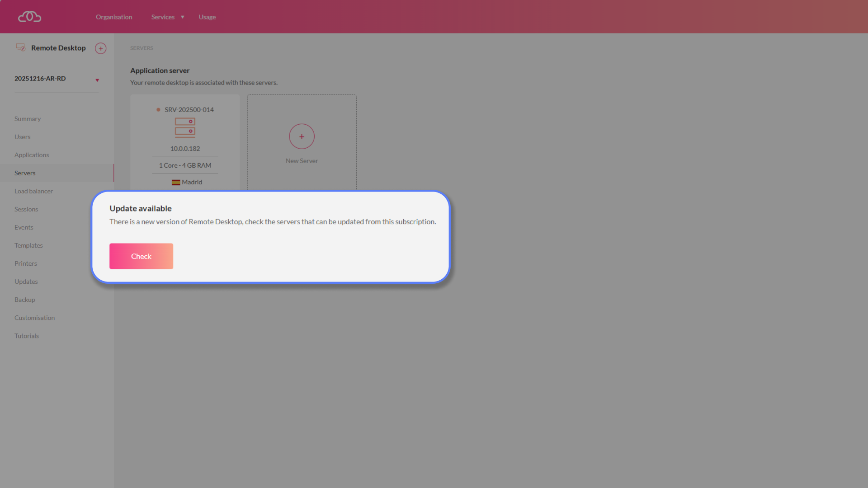The width and height of the screenshot is (868, 488).
Task: Open Summary in the sidebar
Action: point(28,119)
